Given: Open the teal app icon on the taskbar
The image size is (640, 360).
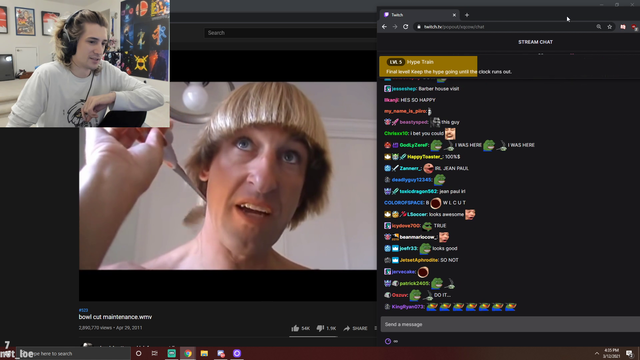Looking at the screenshot, I should pyautogui.click(x=171, y=353).
